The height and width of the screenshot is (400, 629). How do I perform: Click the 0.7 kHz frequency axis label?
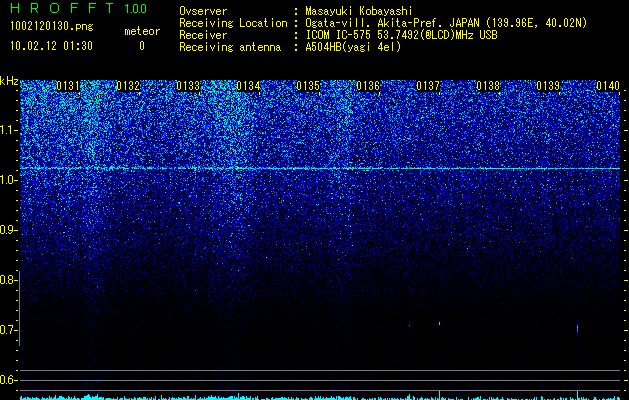point(8,330)
